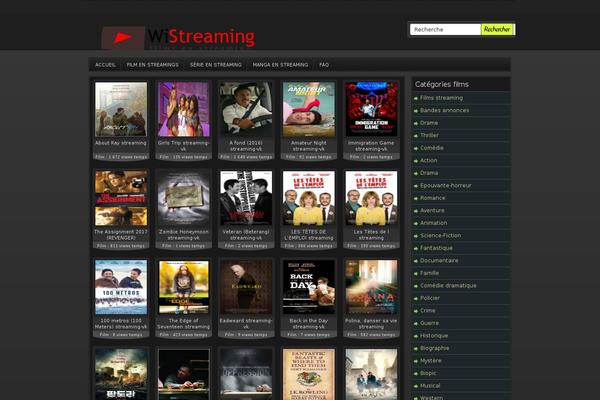Click the Amateur Night streaming-vk title link
Screen dimensions: 600x400
tap(308, 146)
